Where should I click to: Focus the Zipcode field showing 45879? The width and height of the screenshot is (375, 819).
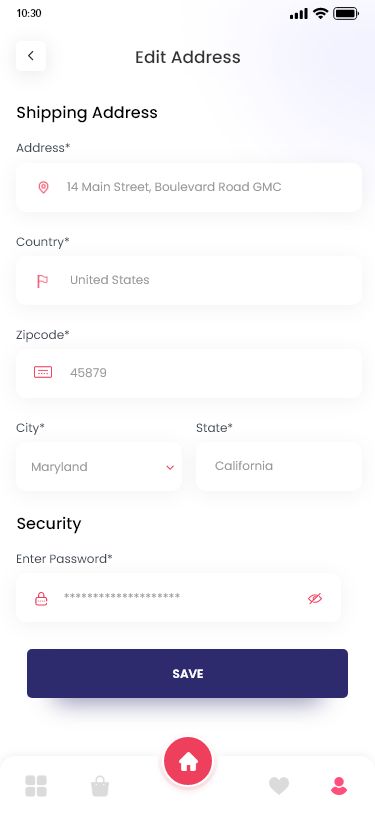(x=189, y=373)
